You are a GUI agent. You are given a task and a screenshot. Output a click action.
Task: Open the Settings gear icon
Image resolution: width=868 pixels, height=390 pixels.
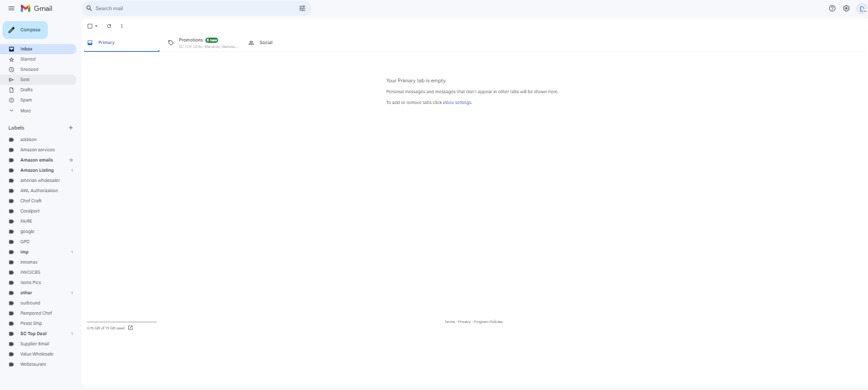click(846, 8)
